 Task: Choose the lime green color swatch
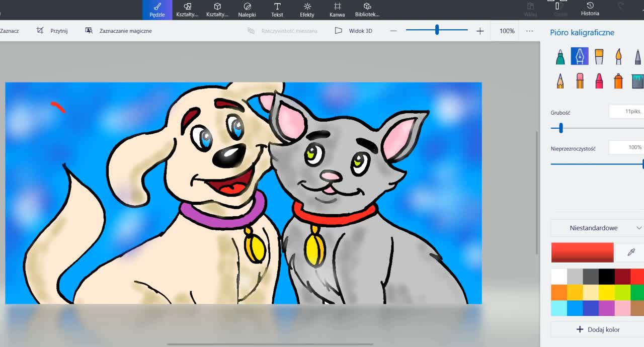pos(623,293)
